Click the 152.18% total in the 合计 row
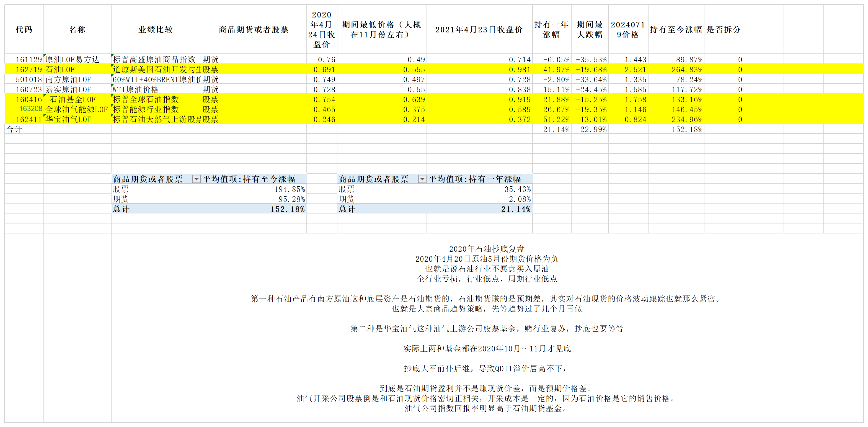The image size is (868, 427). (687, 129)
